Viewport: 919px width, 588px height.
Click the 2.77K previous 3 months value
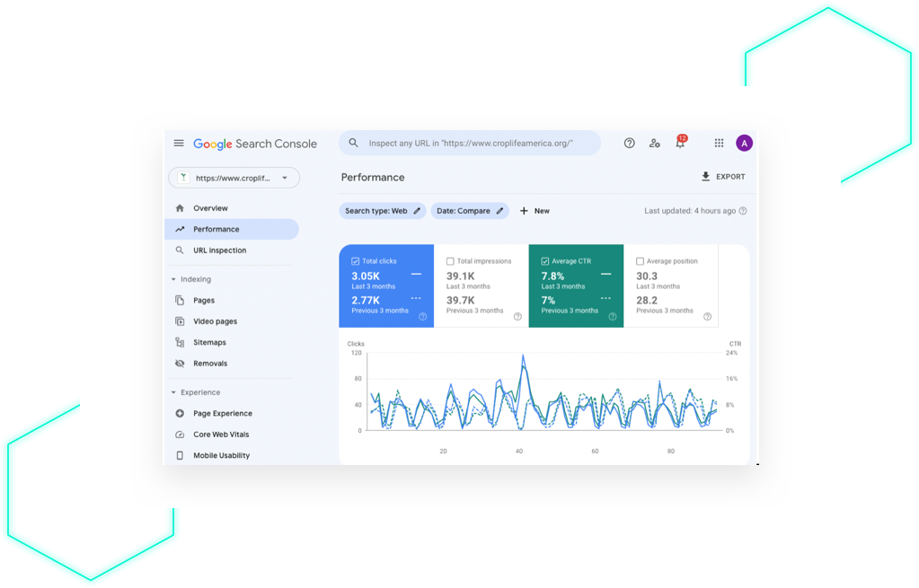[x=366, y=300]
